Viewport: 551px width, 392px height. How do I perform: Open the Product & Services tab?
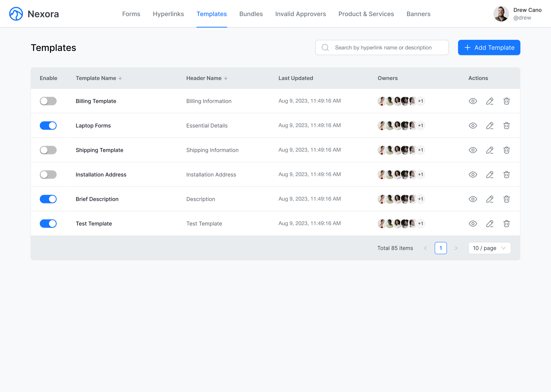(x=366, y=14)
